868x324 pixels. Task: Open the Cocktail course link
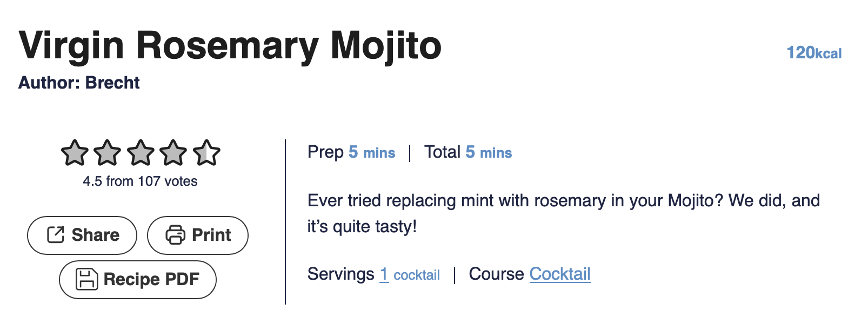pos(559,274)
